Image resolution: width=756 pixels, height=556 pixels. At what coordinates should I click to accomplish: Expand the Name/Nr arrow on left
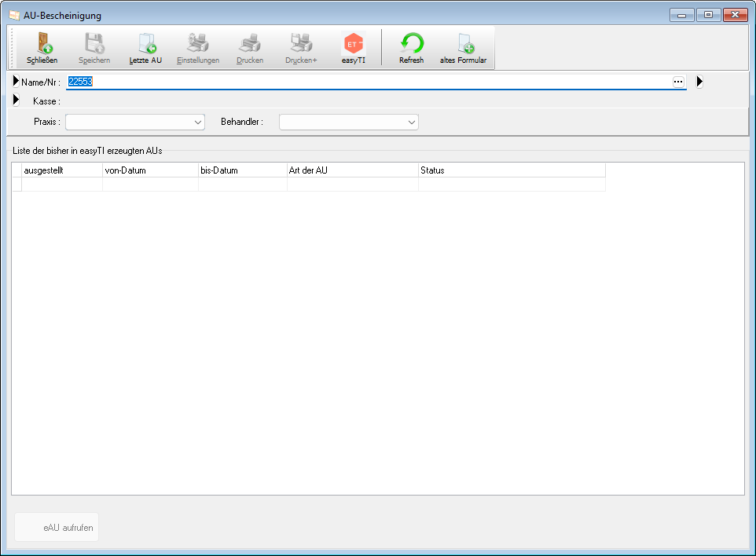click(16, 81)
